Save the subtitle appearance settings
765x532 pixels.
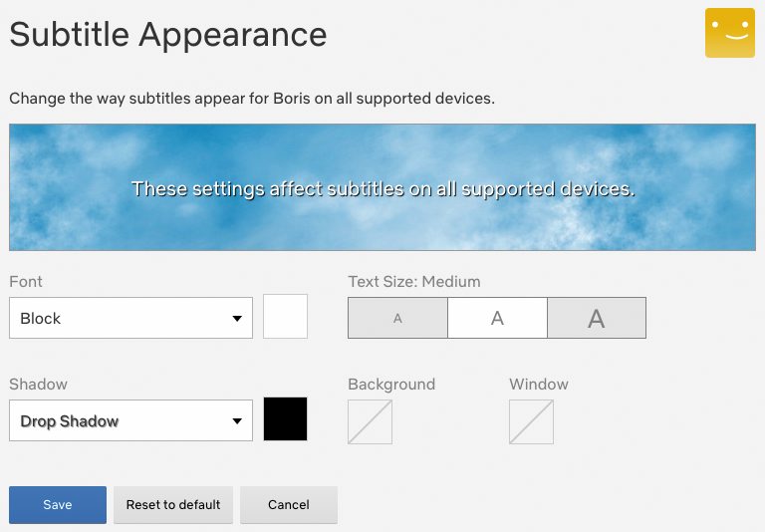tap(58, 505)
